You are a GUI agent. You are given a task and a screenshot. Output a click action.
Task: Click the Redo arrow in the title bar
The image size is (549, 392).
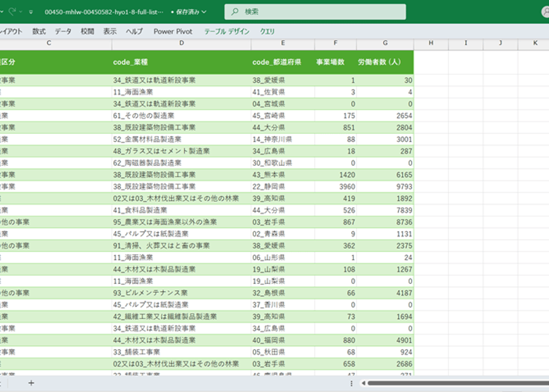pos(12,11)
